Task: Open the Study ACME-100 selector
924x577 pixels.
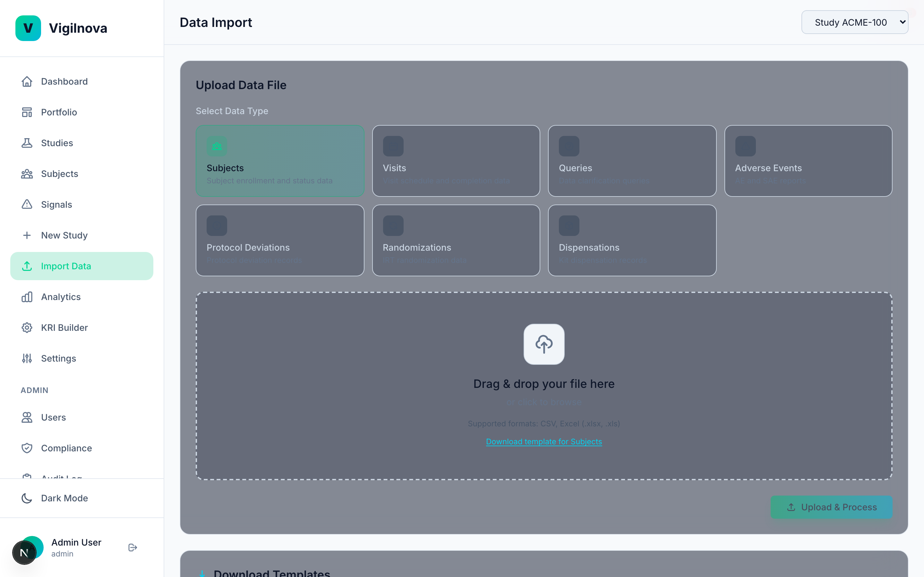Action: pyautogui.click(x=855, y=22)
